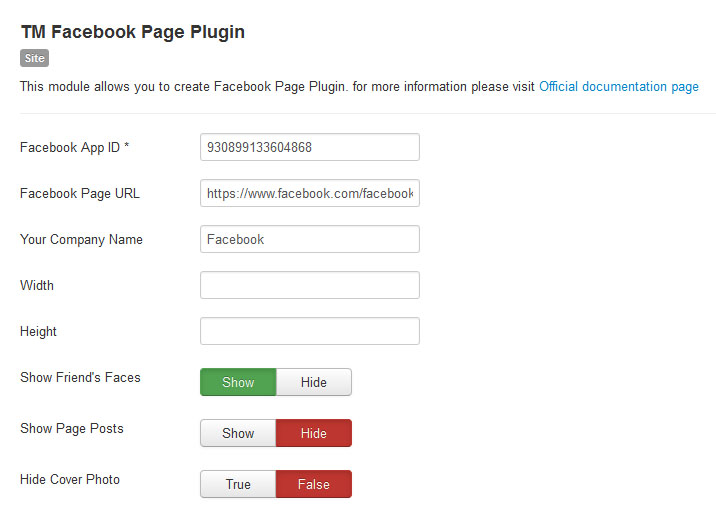Set Hide Cover Photo to True

(238, 484)
